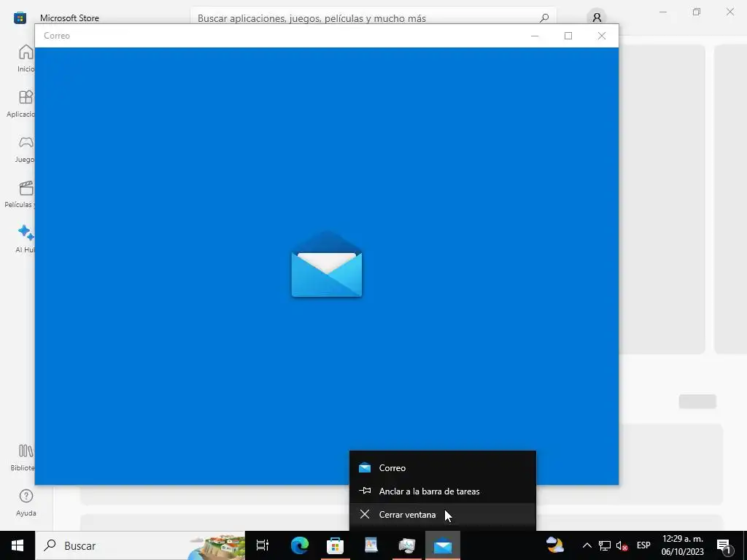Open the Windows Start menu

(18, 545)
